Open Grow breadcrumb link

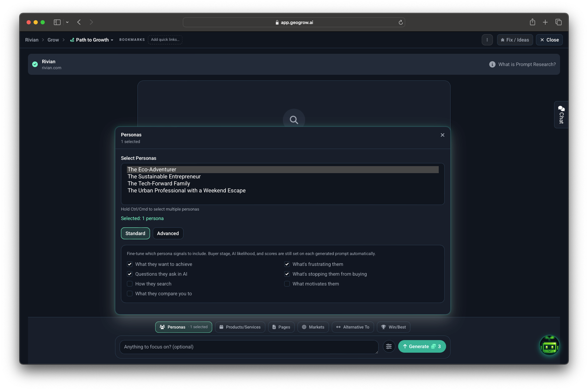53,40
